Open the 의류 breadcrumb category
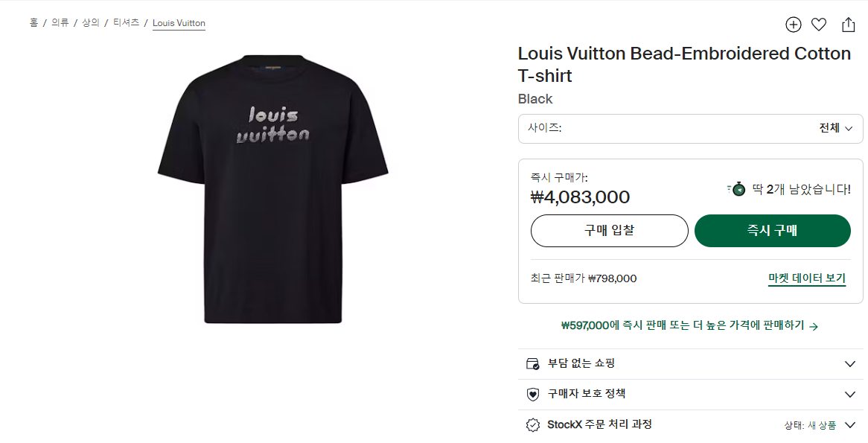This screenshot has width=868, height=443. point(60,23)
